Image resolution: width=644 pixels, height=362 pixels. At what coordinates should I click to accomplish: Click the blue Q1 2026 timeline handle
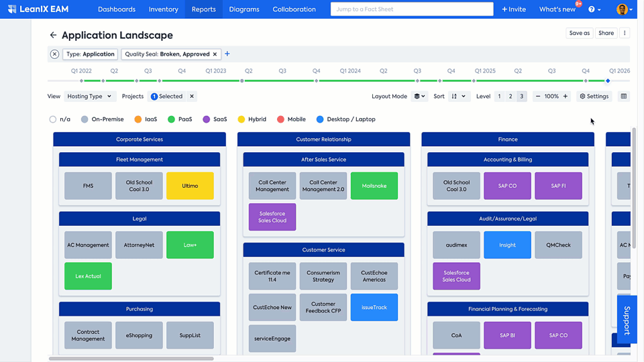(x=608, y=81)
